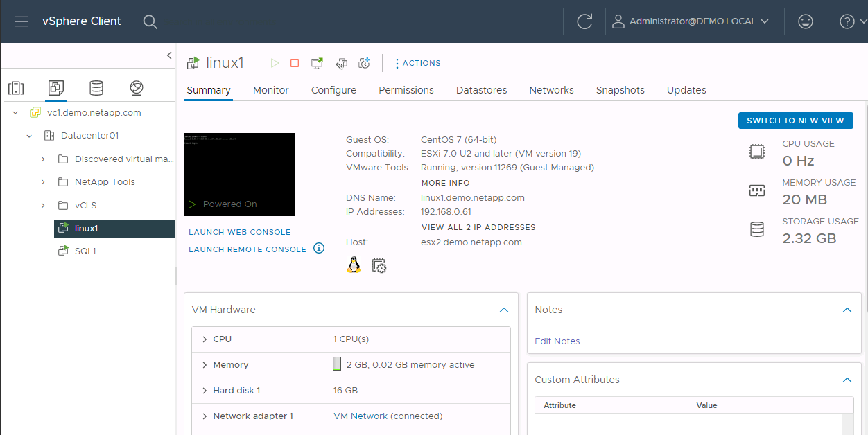
Task: Switch to the Snapshots tab
Action: tap(620, 90)
